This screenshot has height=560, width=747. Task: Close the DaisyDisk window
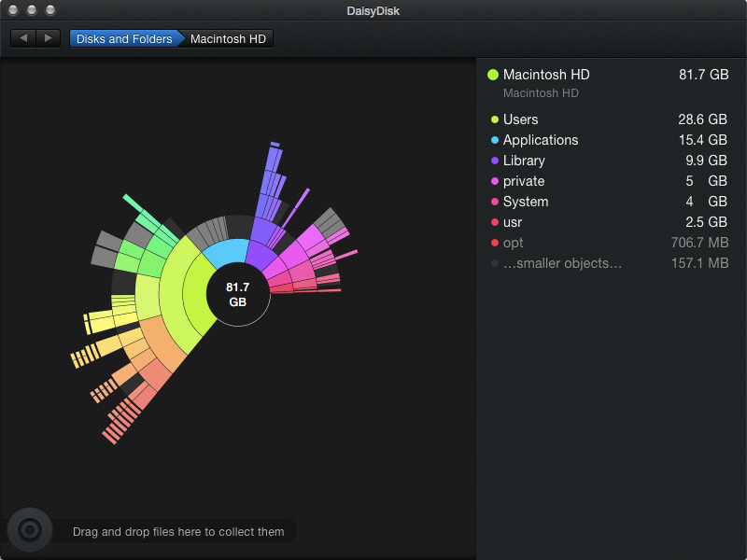click(x=13, y=10)
